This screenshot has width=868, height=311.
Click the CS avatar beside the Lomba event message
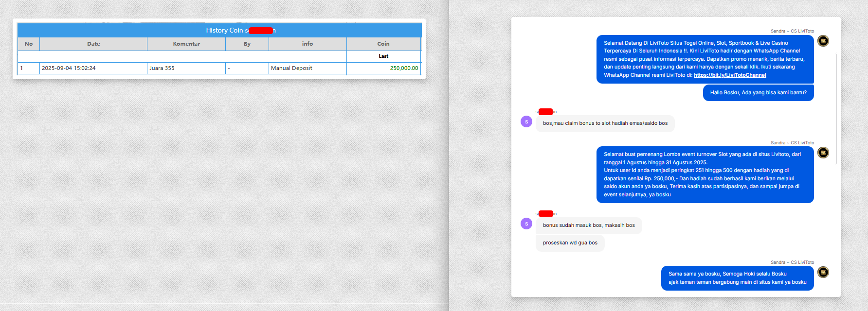point(823,153)
